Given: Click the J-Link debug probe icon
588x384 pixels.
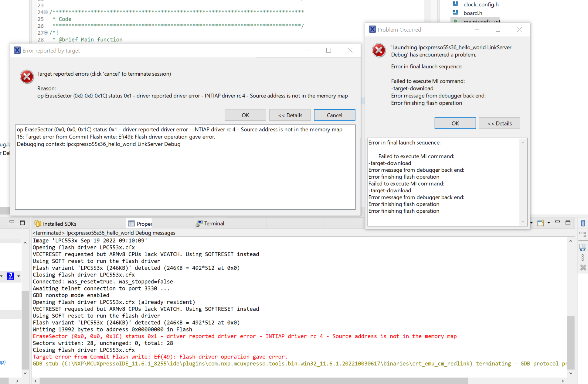Looking at the screenshot, I should 10,276.
